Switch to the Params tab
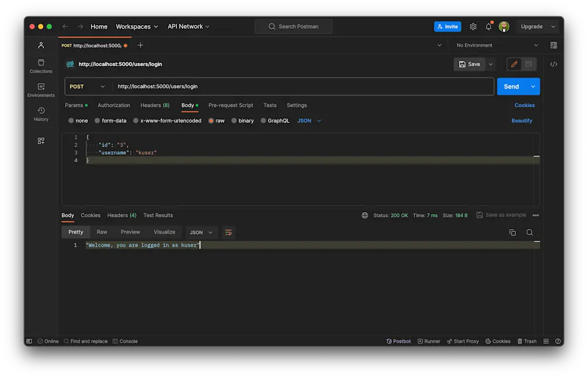Viewport: 588px width, 378px height. click(76, 105)
